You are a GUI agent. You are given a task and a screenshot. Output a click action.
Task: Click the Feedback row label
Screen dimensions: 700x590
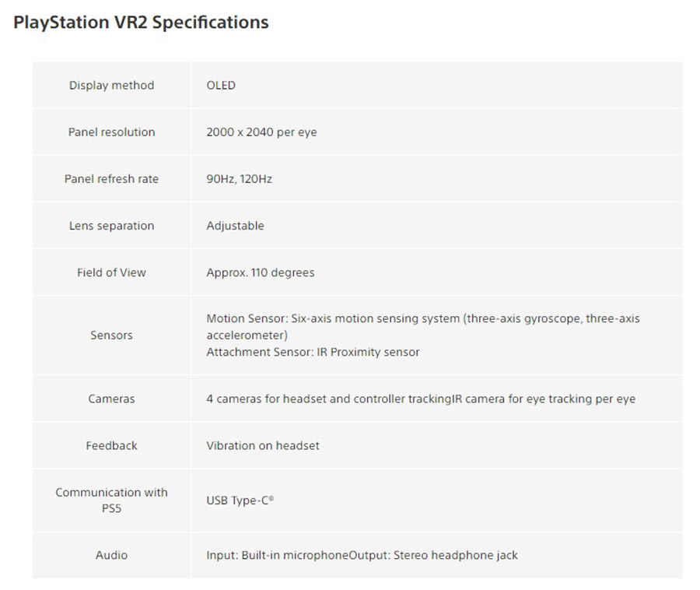click(x=111, y=445)
